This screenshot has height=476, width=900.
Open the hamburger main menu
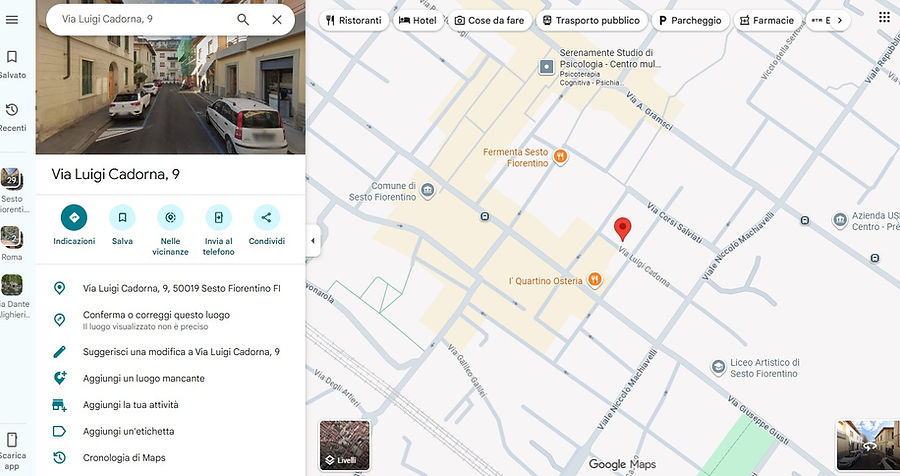tap(11, 20)
